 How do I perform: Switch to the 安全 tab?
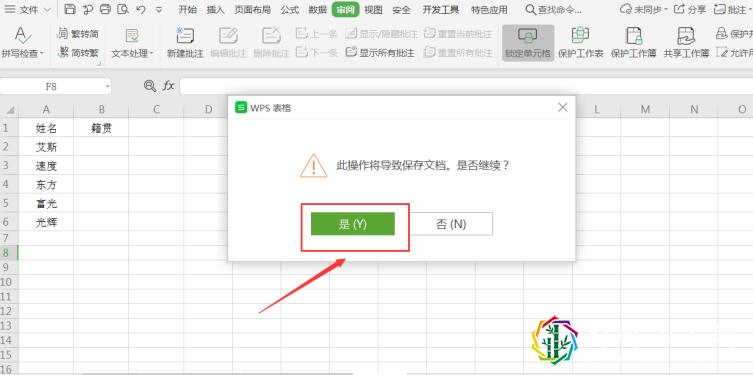coord(401,9)
